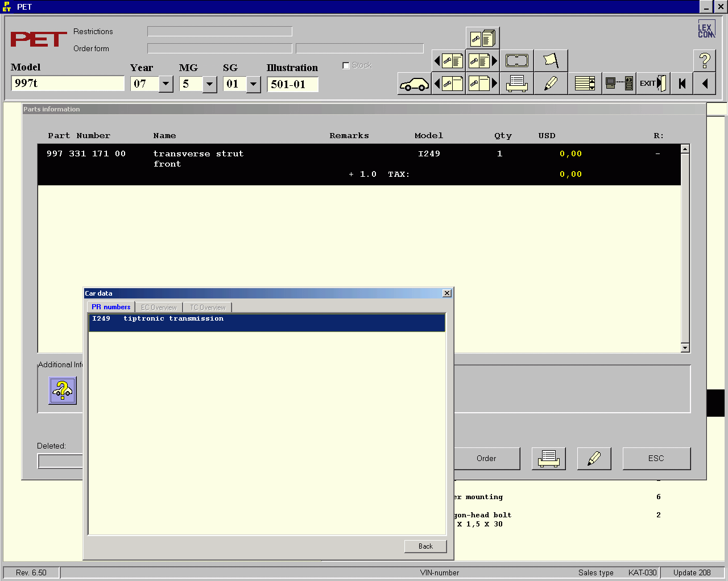Close the Car data dialog
The image size is (728, 581).
coord(447,293)
